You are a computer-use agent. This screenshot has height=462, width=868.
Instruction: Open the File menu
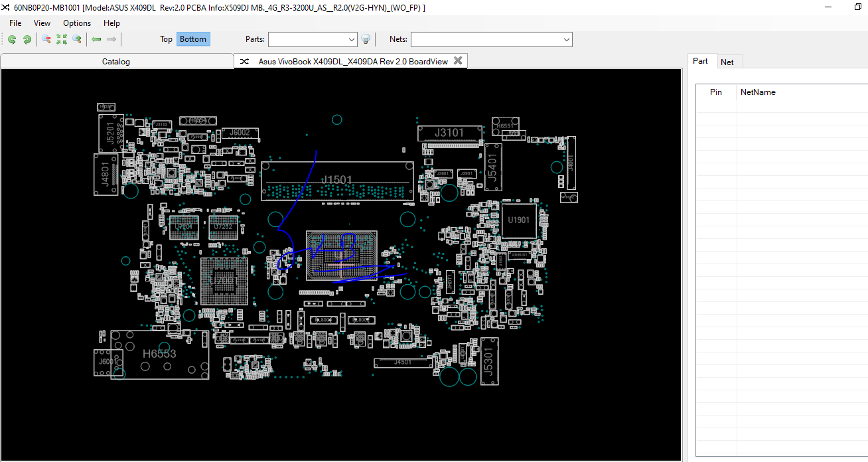15,23
